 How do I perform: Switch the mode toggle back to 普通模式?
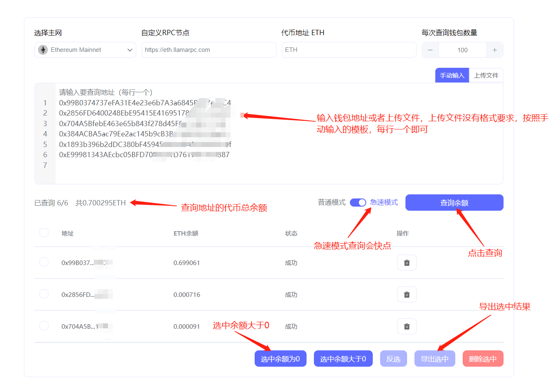tap(358, 202)
